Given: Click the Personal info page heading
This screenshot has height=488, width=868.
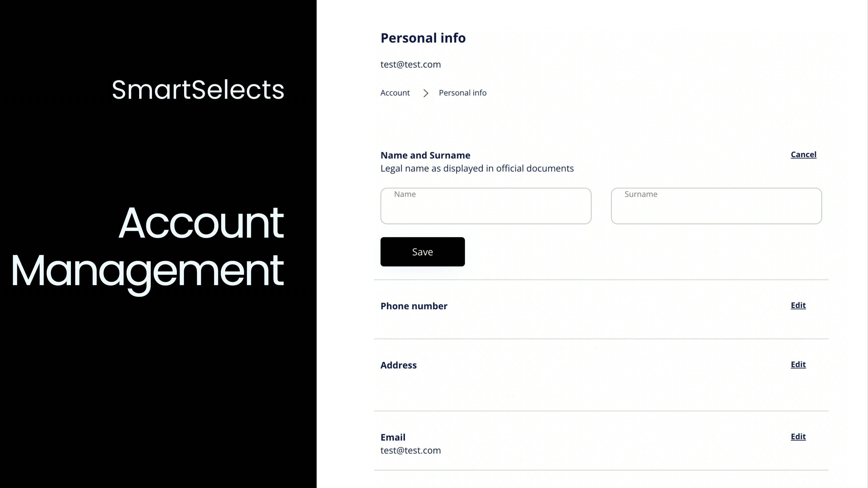Looking at the screenshot, I should coord(423,38).
